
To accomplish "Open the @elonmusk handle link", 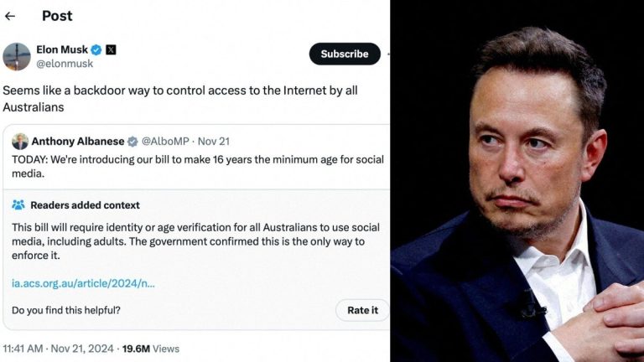I will (x=65, y=64).
